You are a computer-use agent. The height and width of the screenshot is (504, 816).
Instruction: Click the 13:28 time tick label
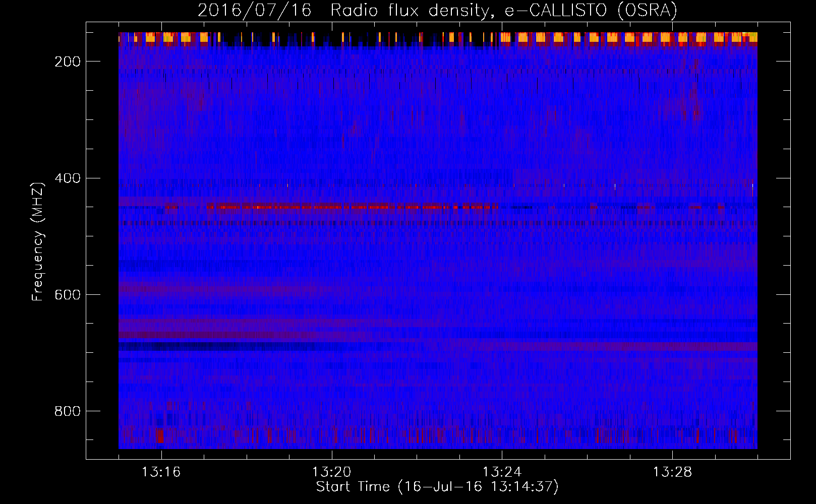[x=672, y=472]
